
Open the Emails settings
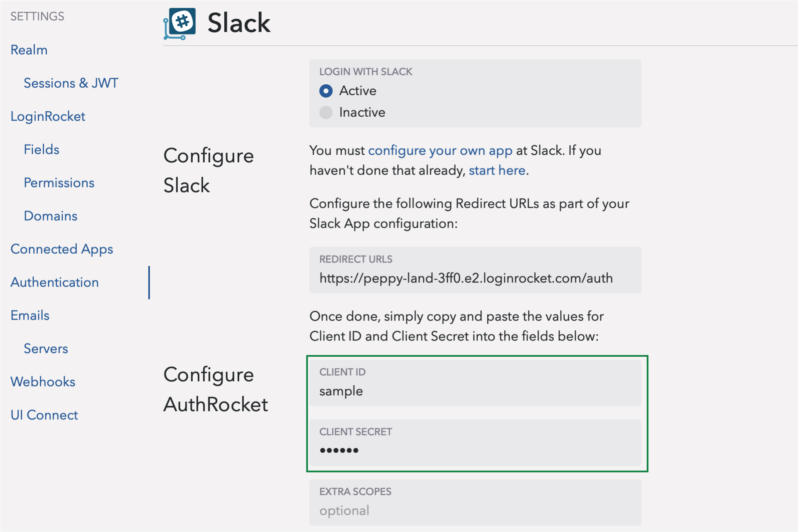30,316
